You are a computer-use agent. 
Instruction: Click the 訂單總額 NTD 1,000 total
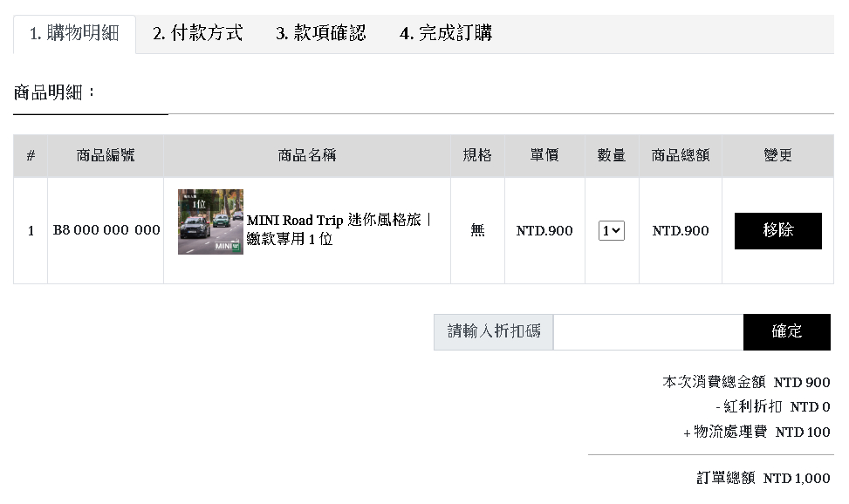(x=763, y=479)
